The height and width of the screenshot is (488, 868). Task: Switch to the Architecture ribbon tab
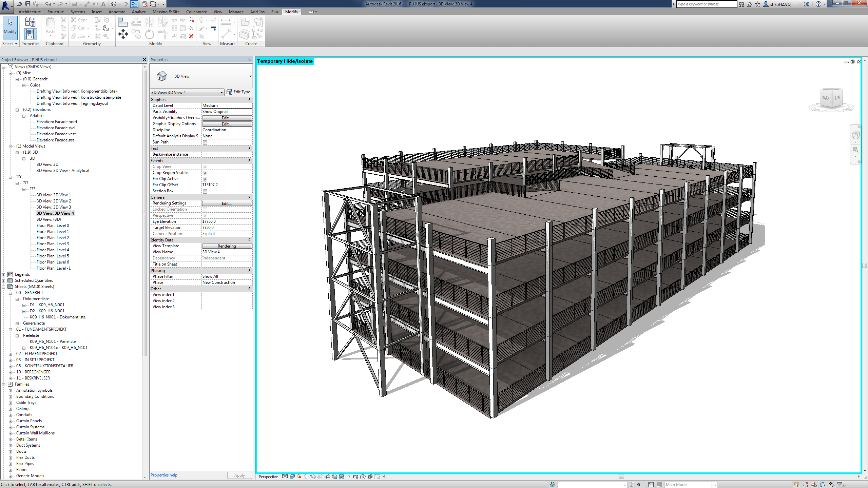30,12
